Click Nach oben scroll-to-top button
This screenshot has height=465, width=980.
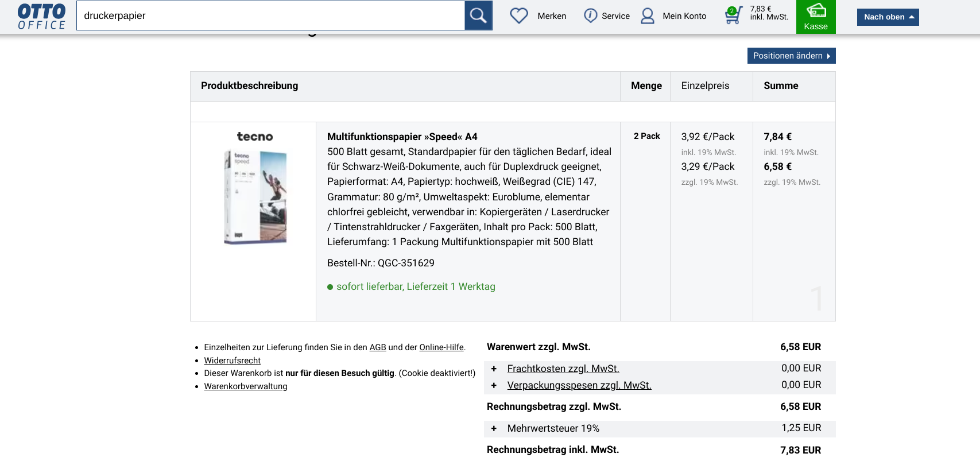[x=888, y=17]
